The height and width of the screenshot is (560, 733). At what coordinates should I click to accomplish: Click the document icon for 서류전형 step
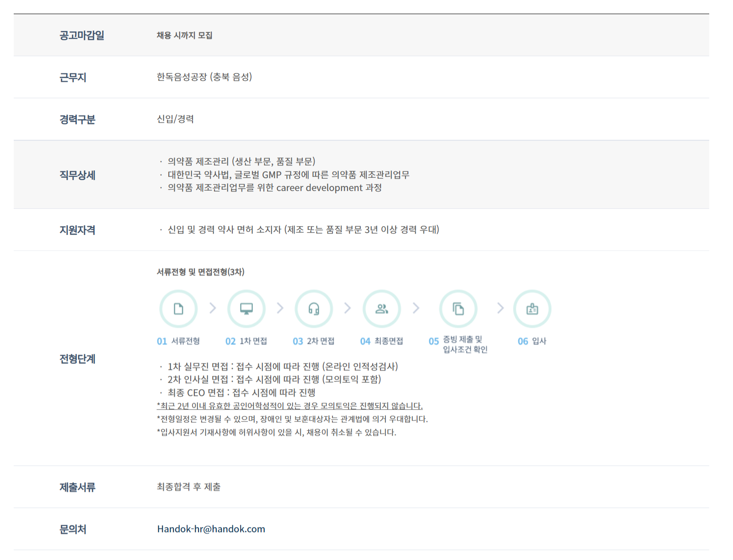point(178,309)
